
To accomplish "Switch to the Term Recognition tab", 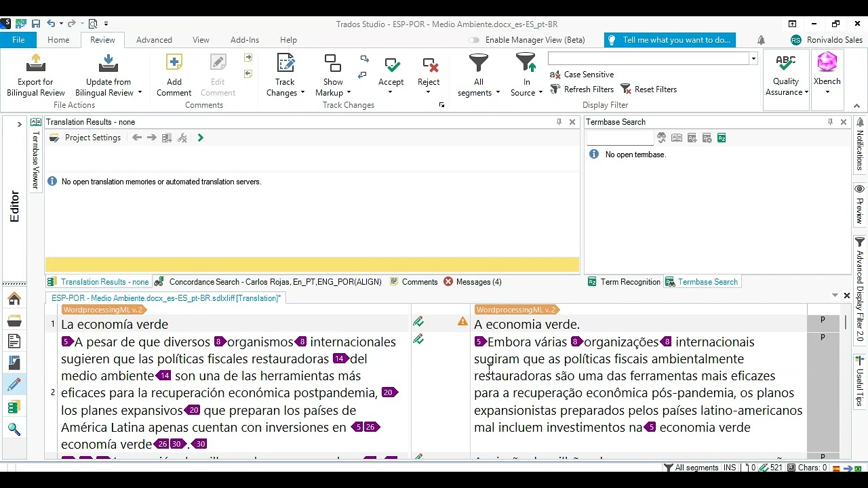I will coord(624,282).
